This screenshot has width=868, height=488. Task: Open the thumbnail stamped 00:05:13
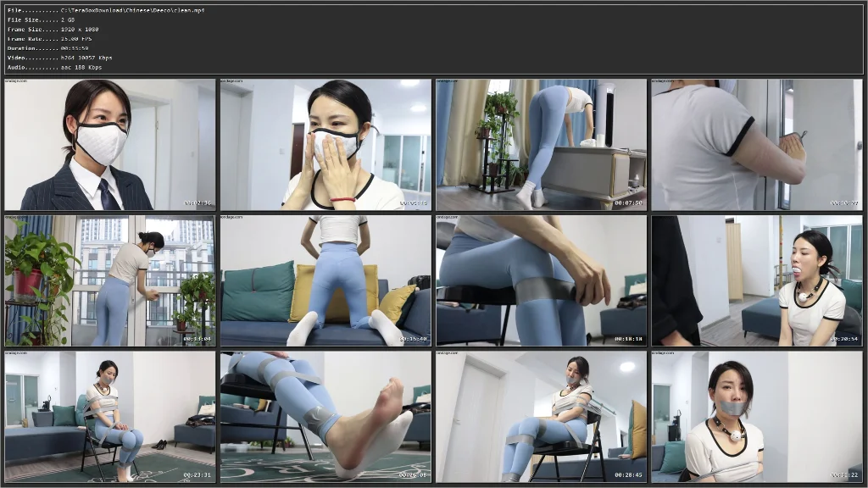(x=325, y=144)
